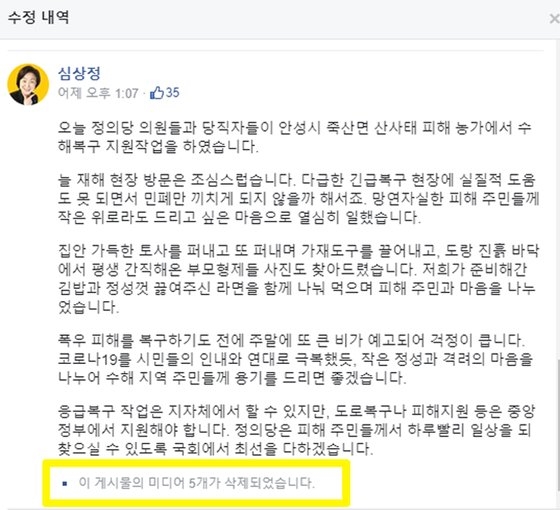560x510 pixels.
Task: Click the thumbs-up like icon
Action: pyautogui.click(x=157, y=93)
